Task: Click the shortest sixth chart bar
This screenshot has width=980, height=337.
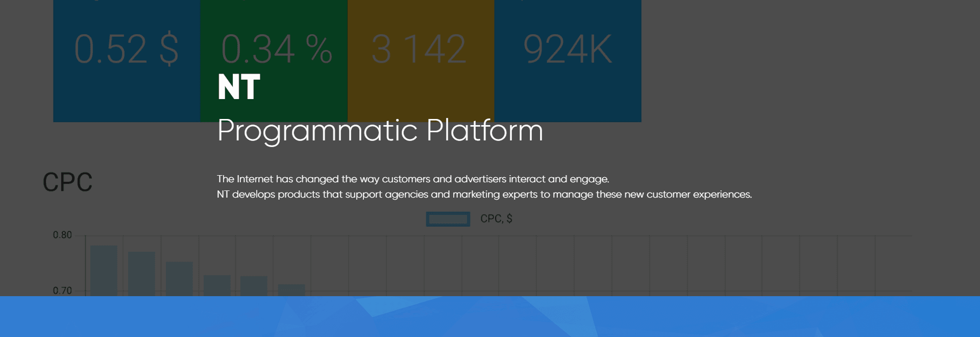Action: click(291, 290)
